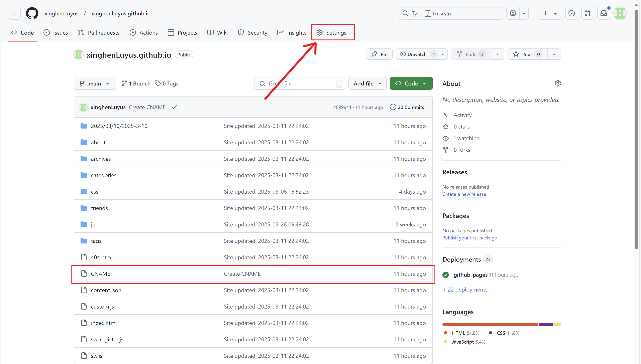The image size is (641, 364).
Task: Switch to the Actions tab
Action: pyautogui.click(x=144, y=32)
